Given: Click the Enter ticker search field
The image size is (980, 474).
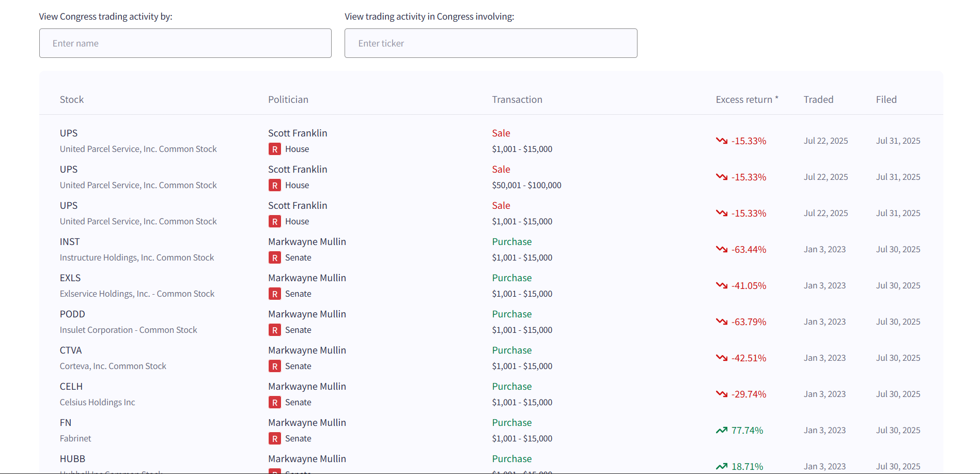Looking at the screenshot, I should [490, 43].
